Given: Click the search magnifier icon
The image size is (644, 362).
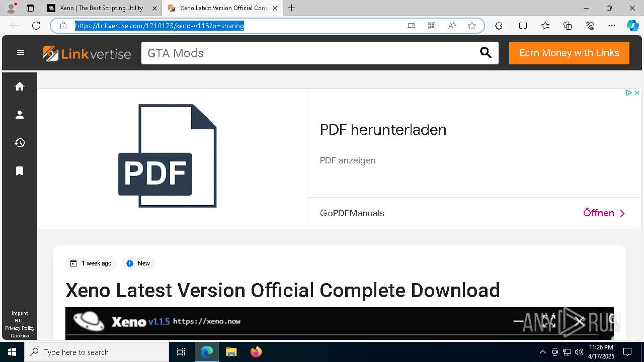Looking at the screenshot, I should 486,53.
